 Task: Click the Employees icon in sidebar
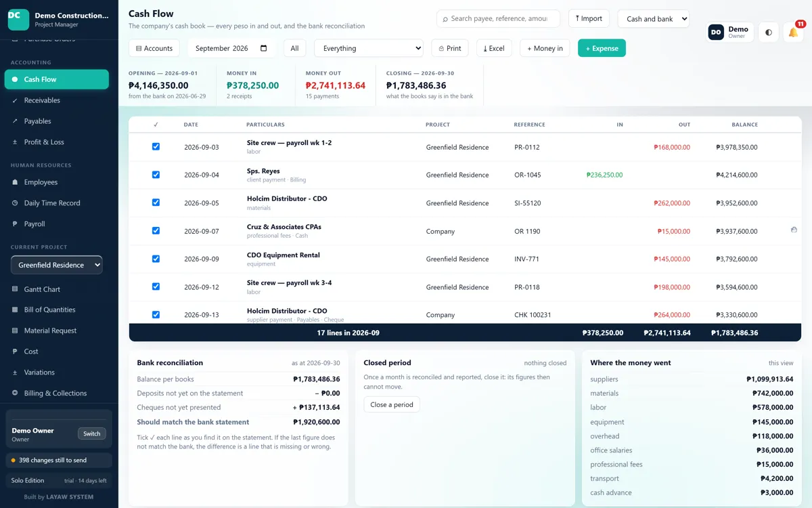[x=15, y=182]
